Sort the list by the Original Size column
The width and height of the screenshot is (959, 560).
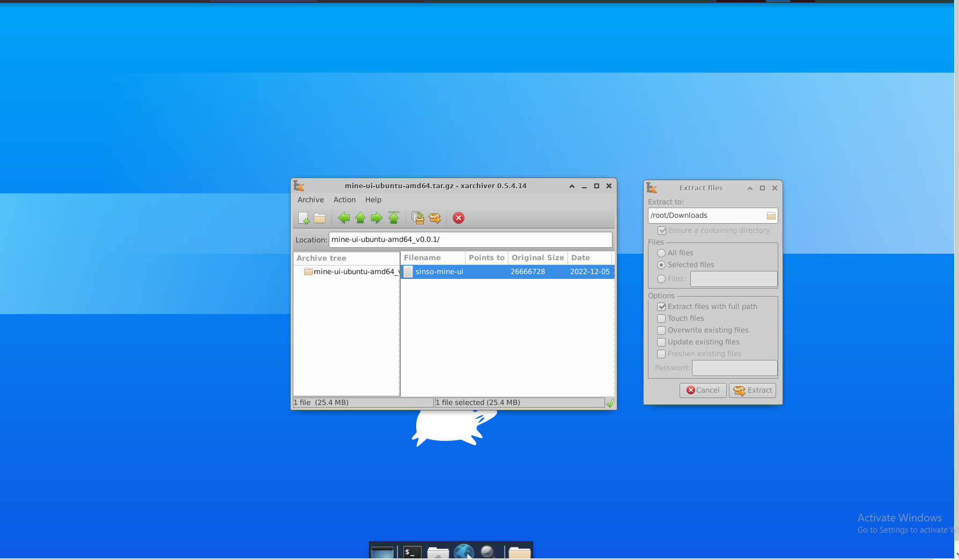point(537,258)
